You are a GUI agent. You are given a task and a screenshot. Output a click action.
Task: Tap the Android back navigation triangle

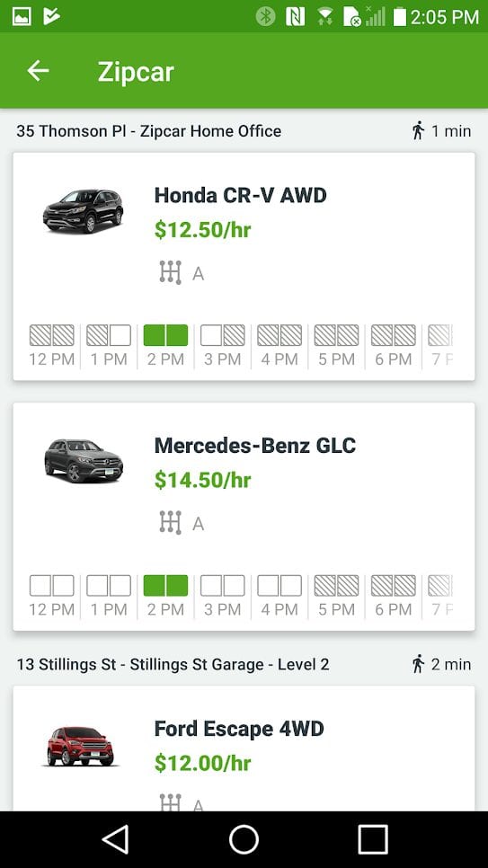click(x=116, y=839)
